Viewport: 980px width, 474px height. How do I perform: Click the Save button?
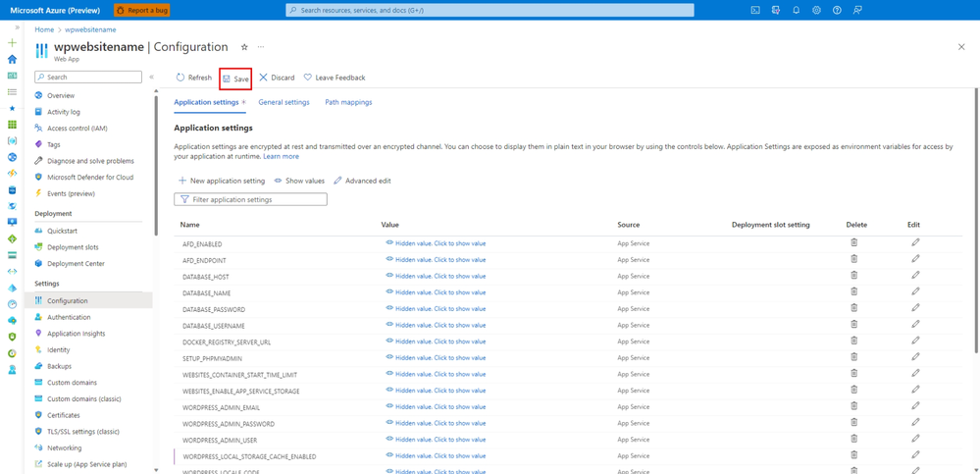(x=235, y=79)
